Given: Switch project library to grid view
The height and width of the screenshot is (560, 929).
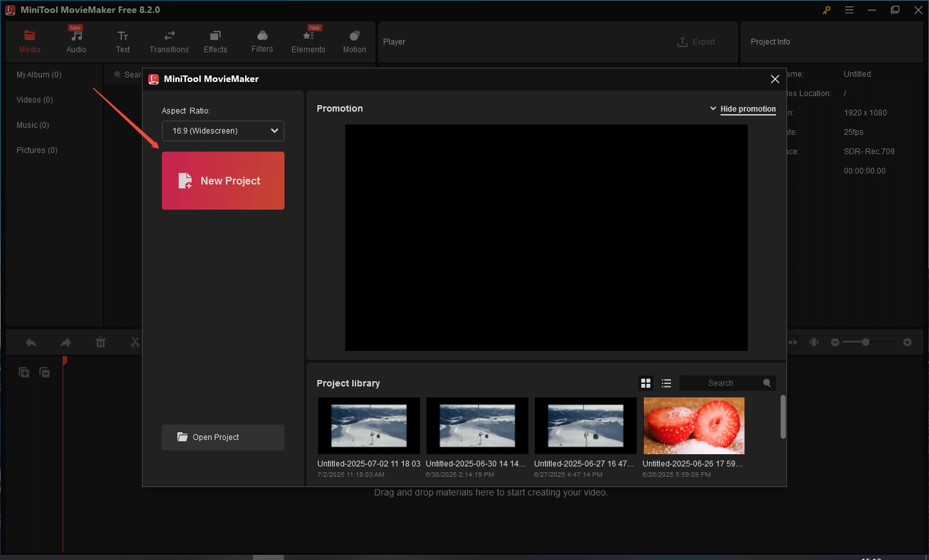Looking at the screenshot, I should click(x=646, y=383).
